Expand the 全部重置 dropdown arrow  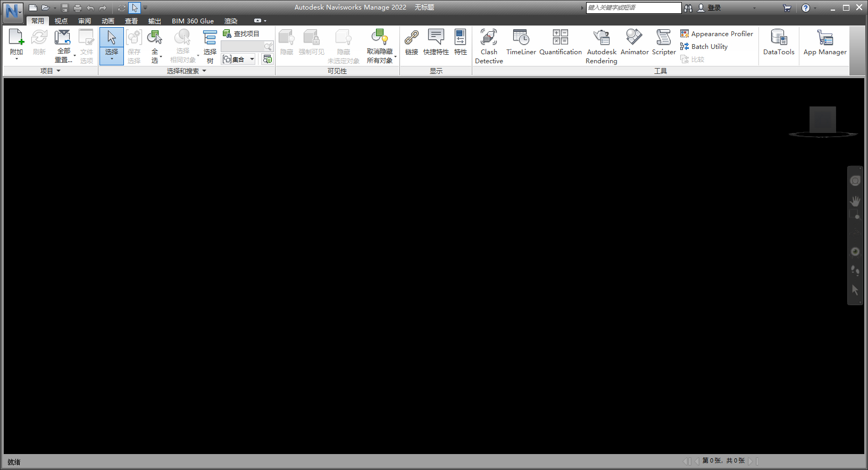pos(75,55)
